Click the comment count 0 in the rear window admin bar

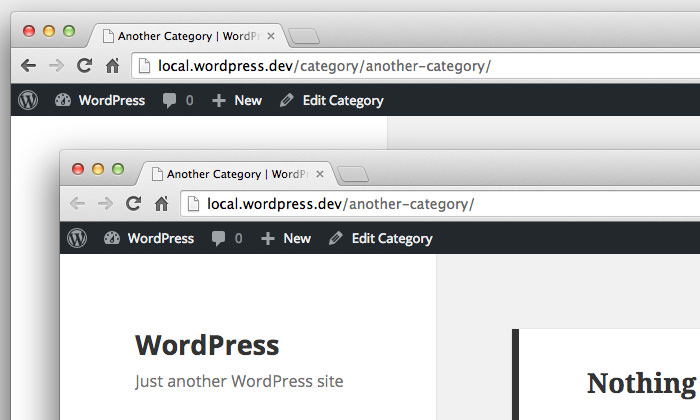click(189, 100)
